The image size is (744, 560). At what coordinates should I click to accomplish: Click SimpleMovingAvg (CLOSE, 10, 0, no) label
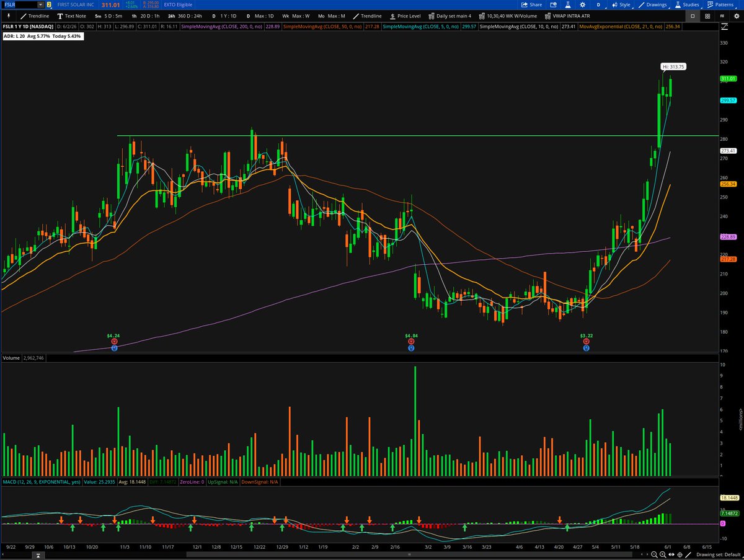coord(520,28)
